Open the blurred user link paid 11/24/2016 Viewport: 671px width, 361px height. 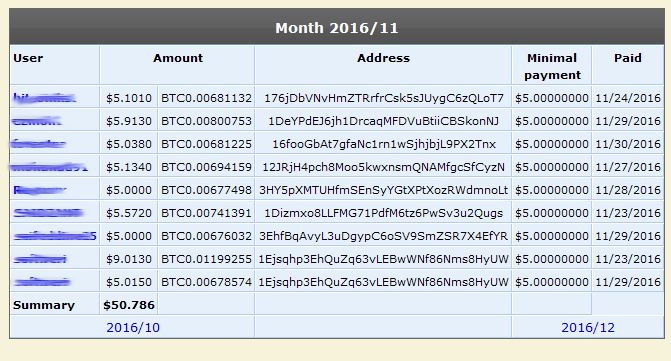pyautogui.click(x=44, y=98)
